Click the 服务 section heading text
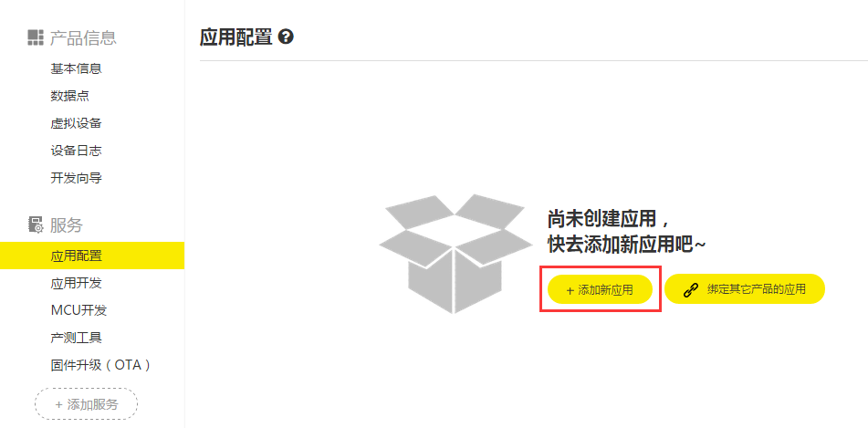 click(x=67, y=224)
